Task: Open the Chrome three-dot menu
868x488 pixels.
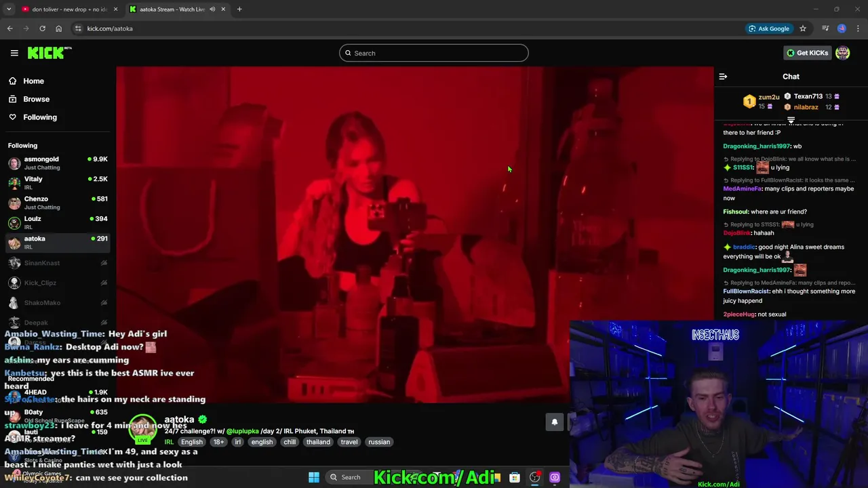Action: point(859,28)
